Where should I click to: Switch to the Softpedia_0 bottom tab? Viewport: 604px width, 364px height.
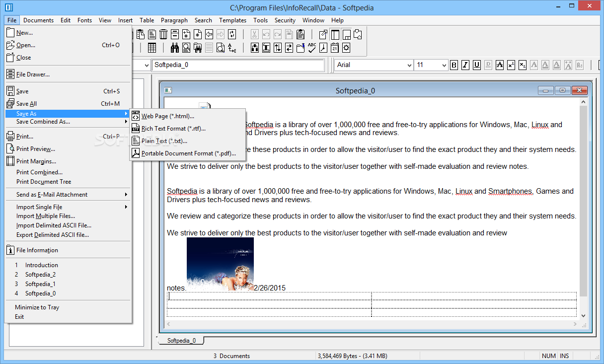pos(181,341)
